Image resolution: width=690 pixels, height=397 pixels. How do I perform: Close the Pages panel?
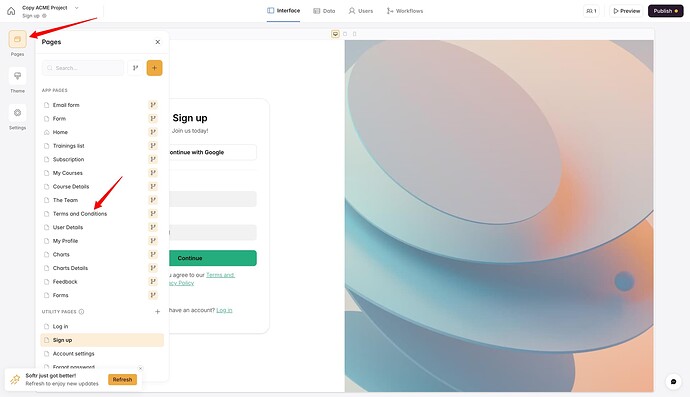[x=158, y=42]
